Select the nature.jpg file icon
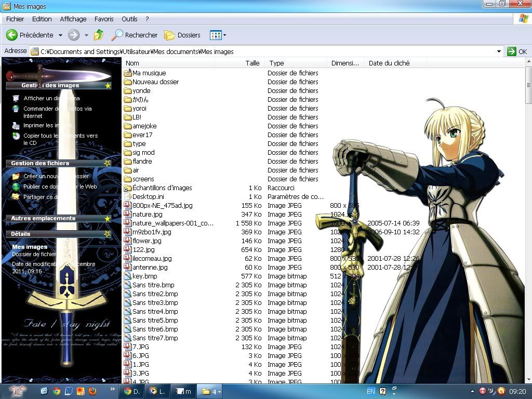The image size is (532, 399). coord(128,214)
